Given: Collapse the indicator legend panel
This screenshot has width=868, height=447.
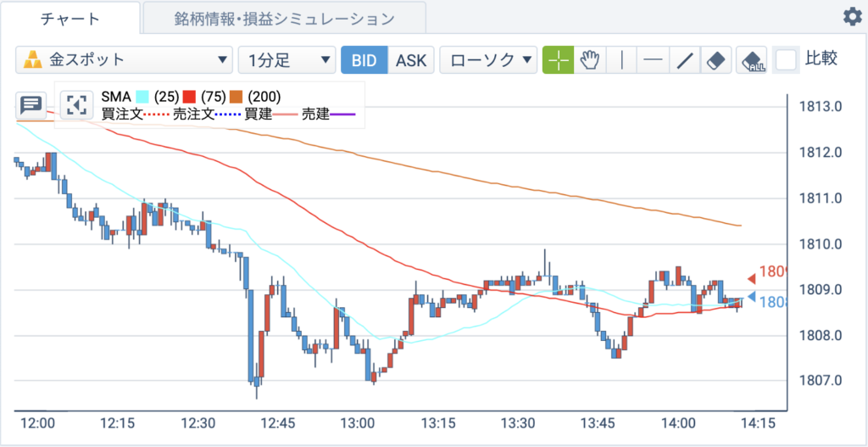Looking at the screenshot, I should click(x=75, y=104).
